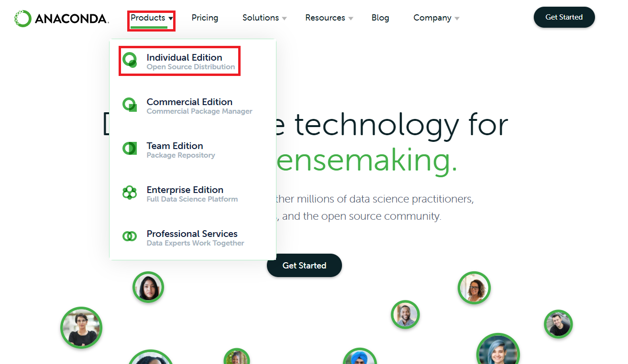Screen dimensions: 628x364
Task: Click 'Full Data Science Platform' subtitle
Action: coord(192,199)
